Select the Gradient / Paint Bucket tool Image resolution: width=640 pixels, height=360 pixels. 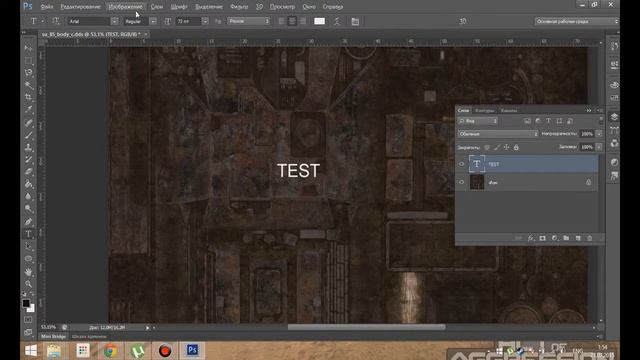(x=28, y=184)
